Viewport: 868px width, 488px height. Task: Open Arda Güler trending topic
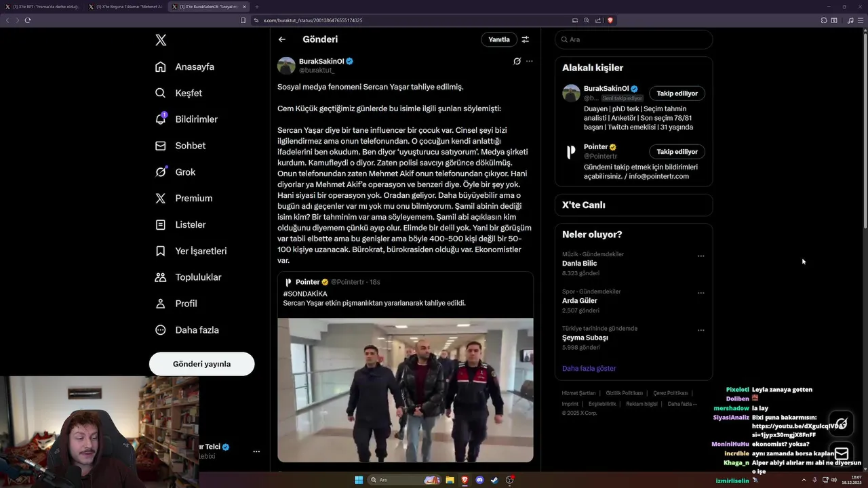[580, 300]
